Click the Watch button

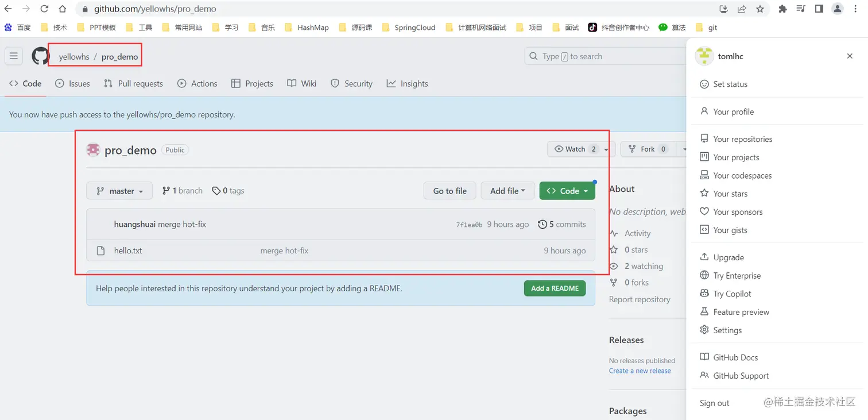[574, 149]
